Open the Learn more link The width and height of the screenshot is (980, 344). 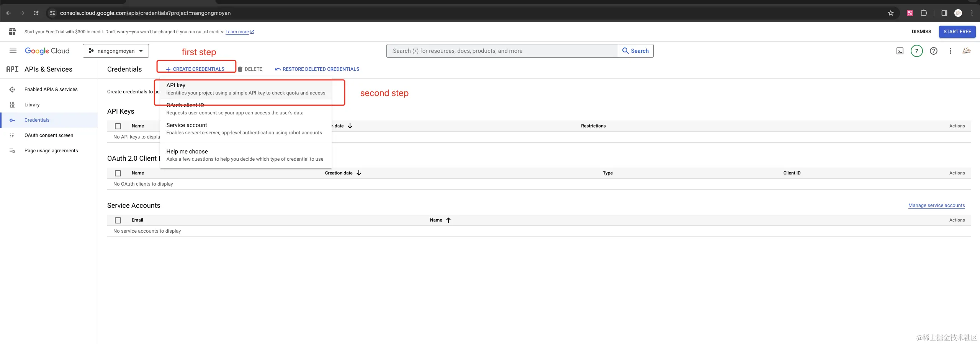[240, 32]
